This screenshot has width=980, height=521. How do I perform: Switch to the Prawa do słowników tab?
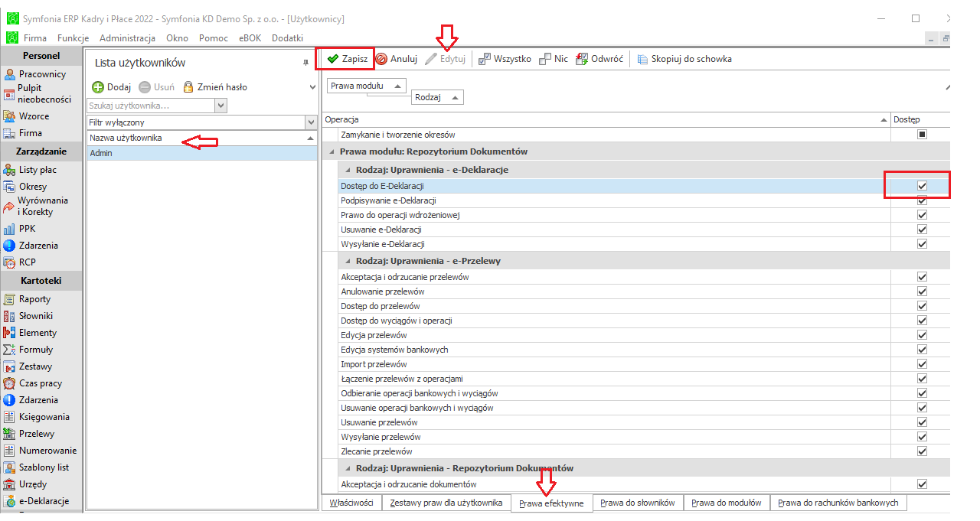[x=637, y=503]
